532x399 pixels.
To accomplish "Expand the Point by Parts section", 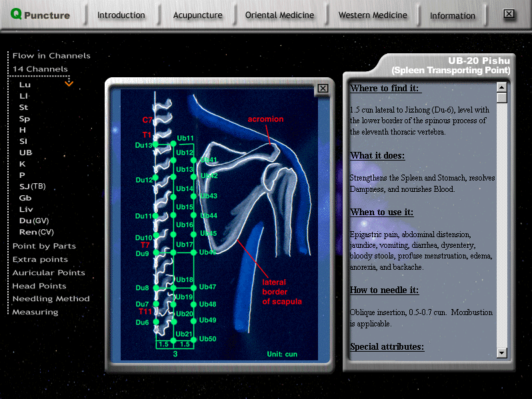I will point(44,246).
